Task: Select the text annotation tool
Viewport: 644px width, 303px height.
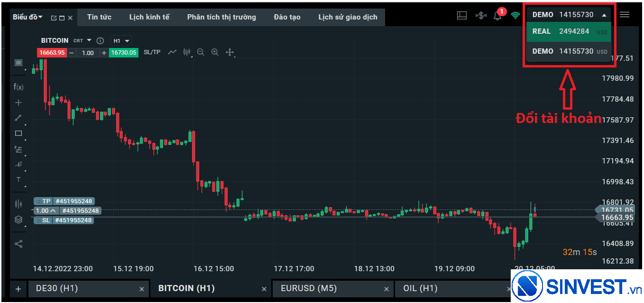Action: pyautogui.click(x=18, y=180)
